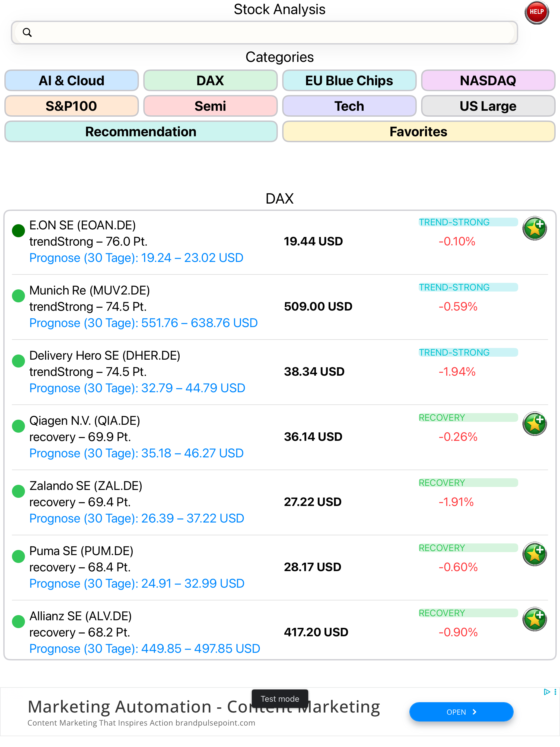Select the Tech category
560x747 pixels.
click(349, 106)
